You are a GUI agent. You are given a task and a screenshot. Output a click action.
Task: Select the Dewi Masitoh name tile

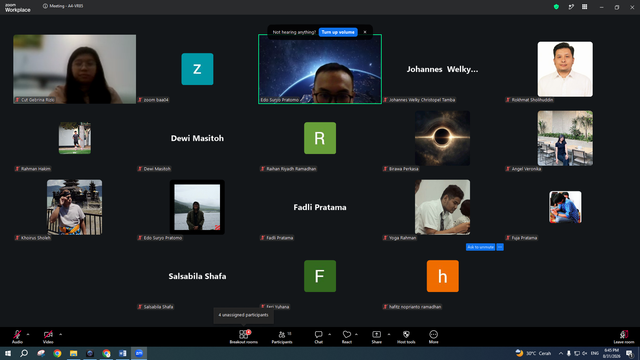[197, 138]
